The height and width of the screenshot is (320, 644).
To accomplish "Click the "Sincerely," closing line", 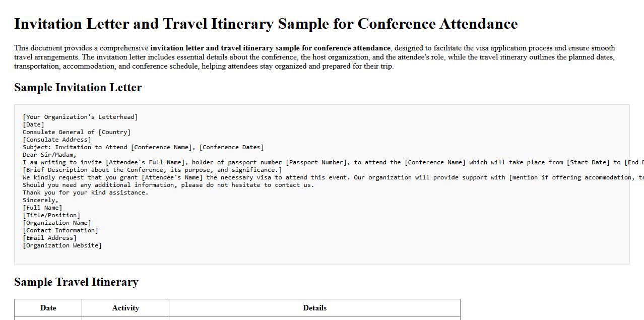I will pyautogui.click(x=40, y=200).
